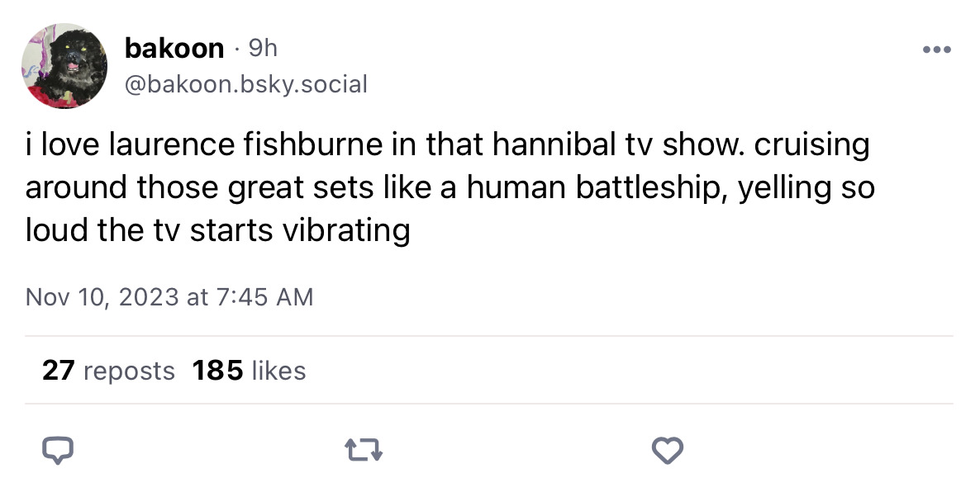Open the Nov 10, 2023 date link
Image resolution: width=980 pixels, height=492 pixels.
tap(169, 296)
